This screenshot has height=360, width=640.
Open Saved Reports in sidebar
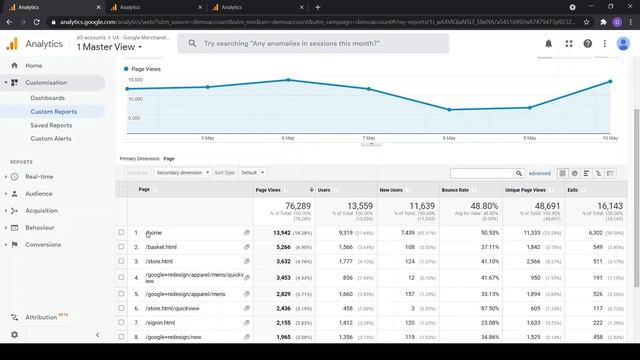pyautogui.click(x=51, y=125)
